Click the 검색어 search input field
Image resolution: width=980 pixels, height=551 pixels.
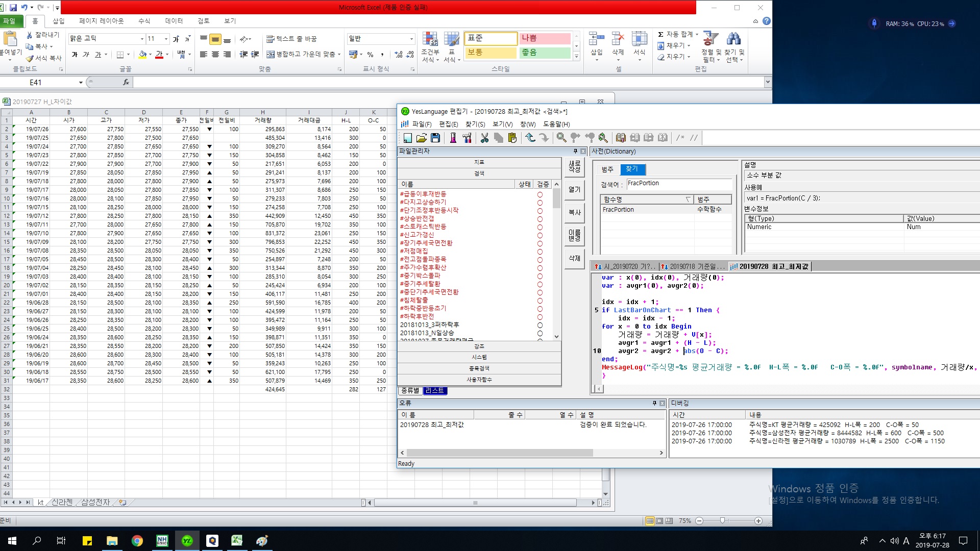(x=678, y=184)
